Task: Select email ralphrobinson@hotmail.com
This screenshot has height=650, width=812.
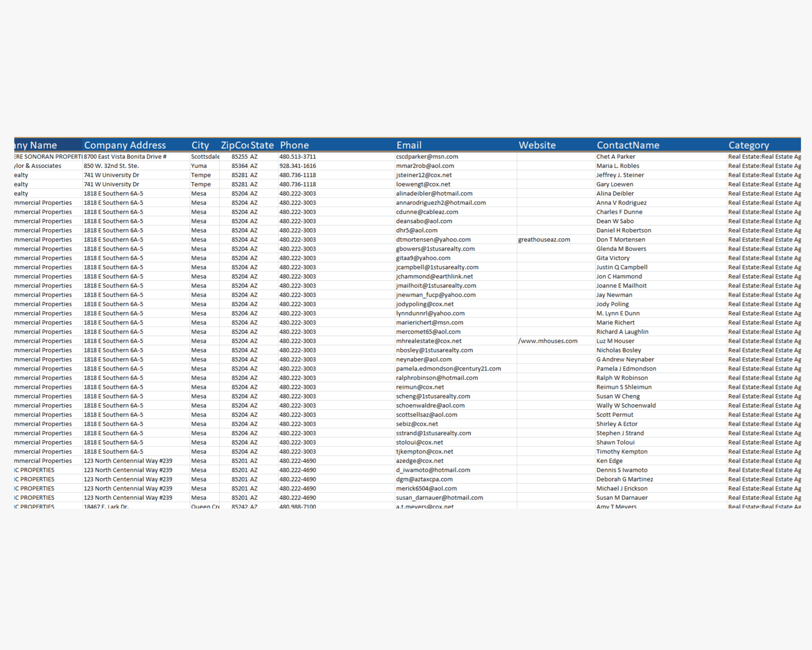Action: point(437,378)
